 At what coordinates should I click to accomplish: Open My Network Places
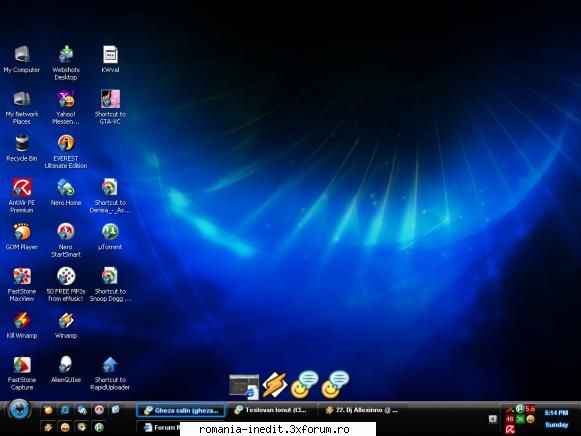click(x=21, y=107)
